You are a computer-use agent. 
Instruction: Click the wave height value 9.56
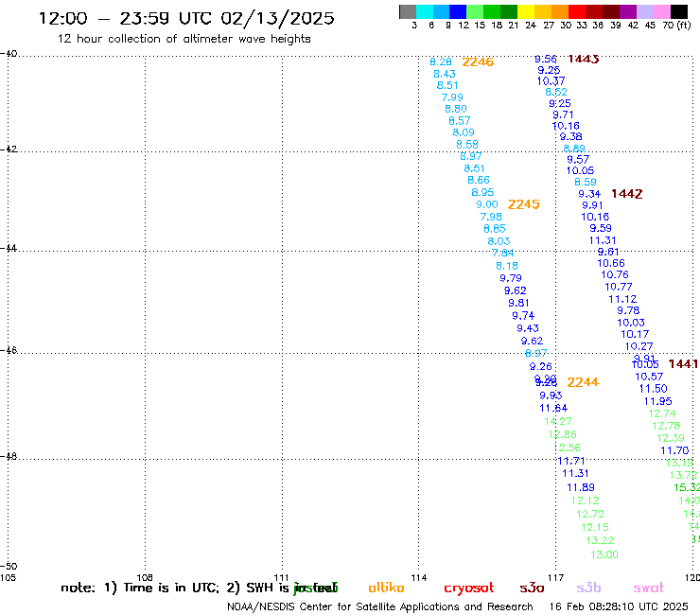tap(546, 60)
